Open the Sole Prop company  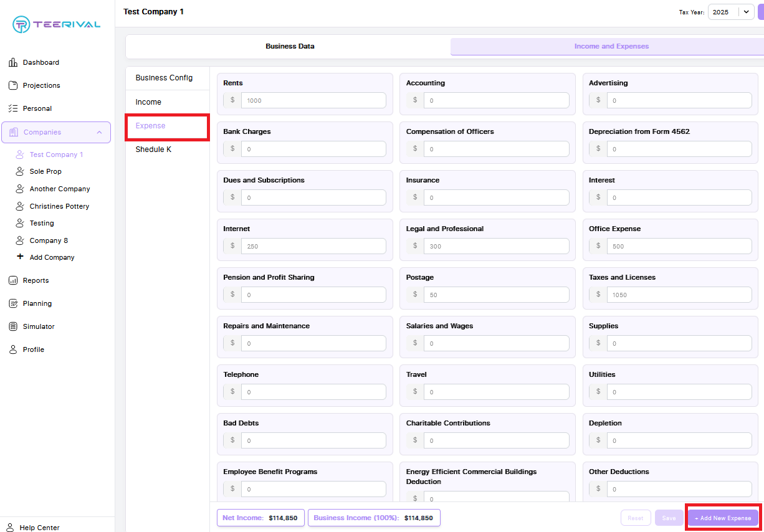coord(45,171)
